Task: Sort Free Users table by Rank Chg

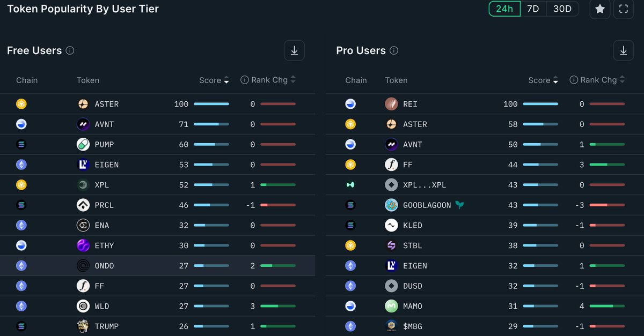Action: click(x=273, y=80)
